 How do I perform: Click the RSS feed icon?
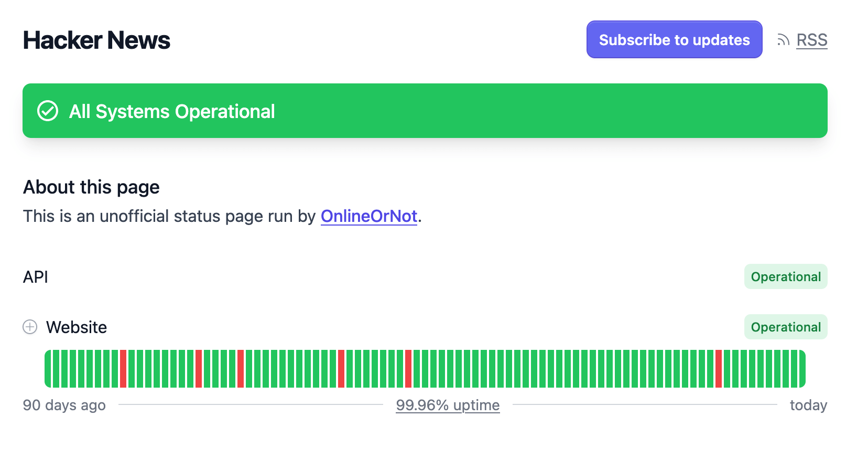click(783, 40)
